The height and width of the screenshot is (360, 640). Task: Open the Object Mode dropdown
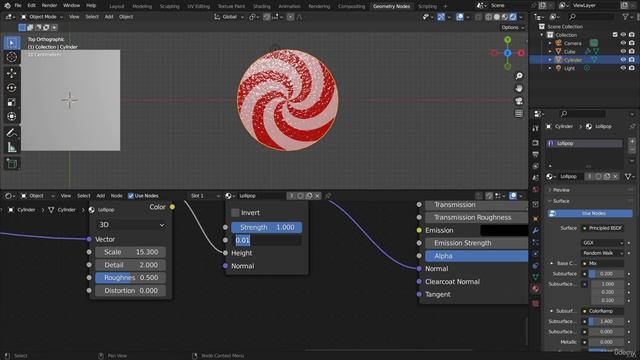(42, 17)
